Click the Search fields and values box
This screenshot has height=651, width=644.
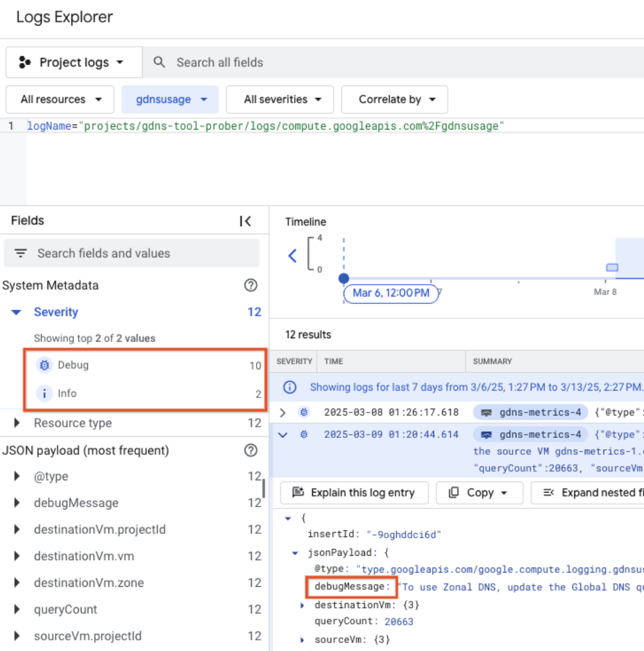131,254
